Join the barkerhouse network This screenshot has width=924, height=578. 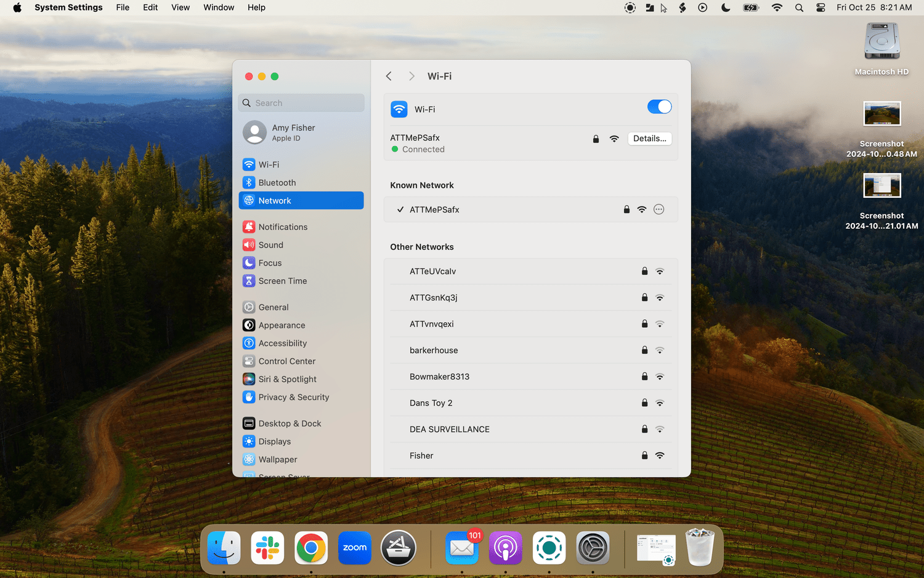click(434, 350)
